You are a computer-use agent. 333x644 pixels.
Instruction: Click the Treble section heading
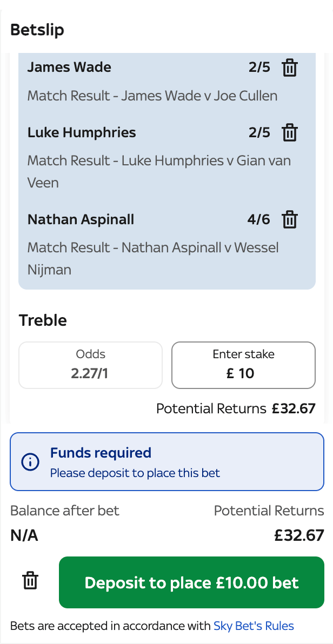(x=43, y=320)
